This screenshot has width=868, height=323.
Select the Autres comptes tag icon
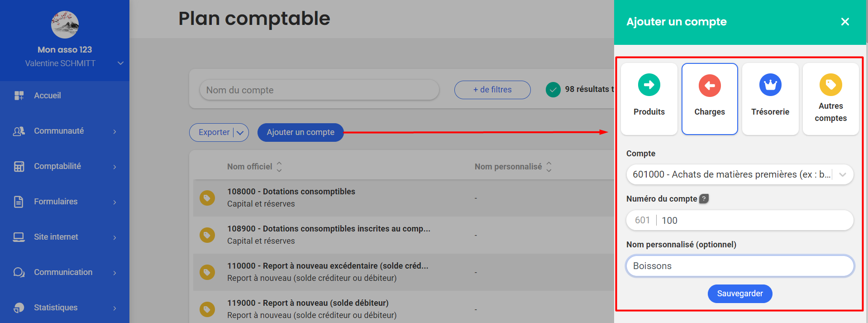click(830, 85)
